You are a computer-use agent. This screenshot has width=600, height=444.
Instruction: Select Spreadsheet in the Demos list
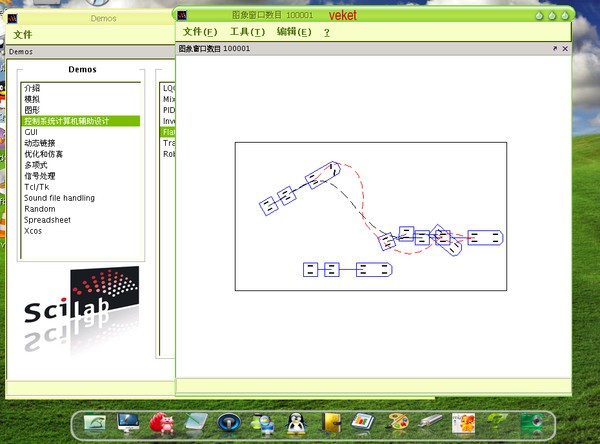[80, 220]
